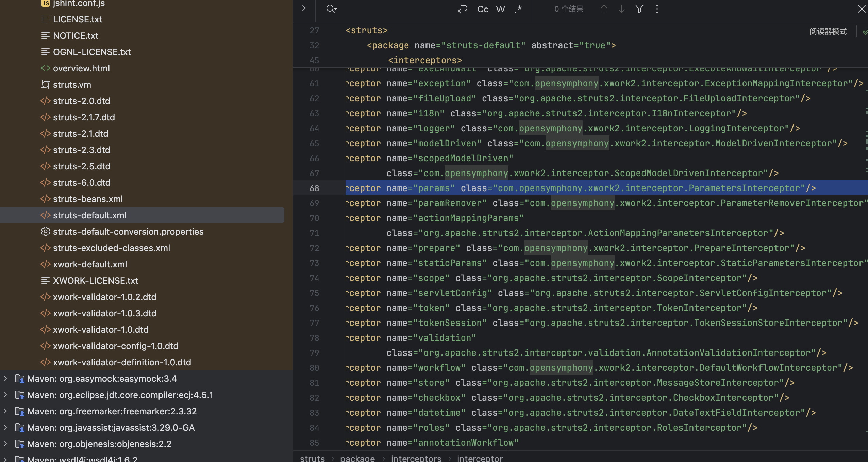Viewport: 868px width, 462px height.
Task: Toggle regex search option
Action: coord(518,9)
